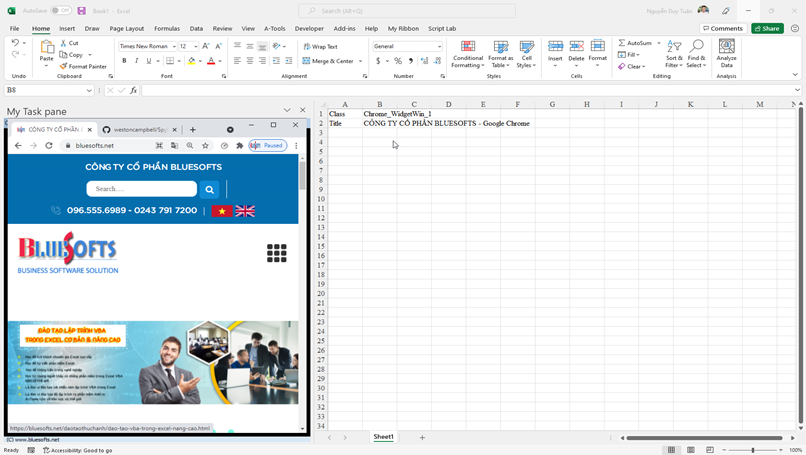The width and height of the screenshot is (806, 455).
Task: Open the Script Lab tab
Action: [442, 29]
